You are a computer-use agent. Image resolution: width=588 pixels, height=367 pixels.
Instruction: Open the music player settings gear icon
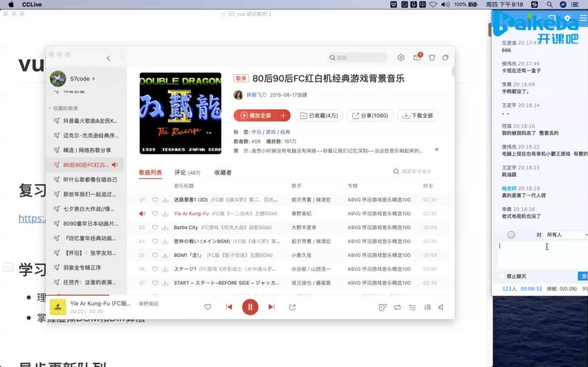click(x=401, y=57)
